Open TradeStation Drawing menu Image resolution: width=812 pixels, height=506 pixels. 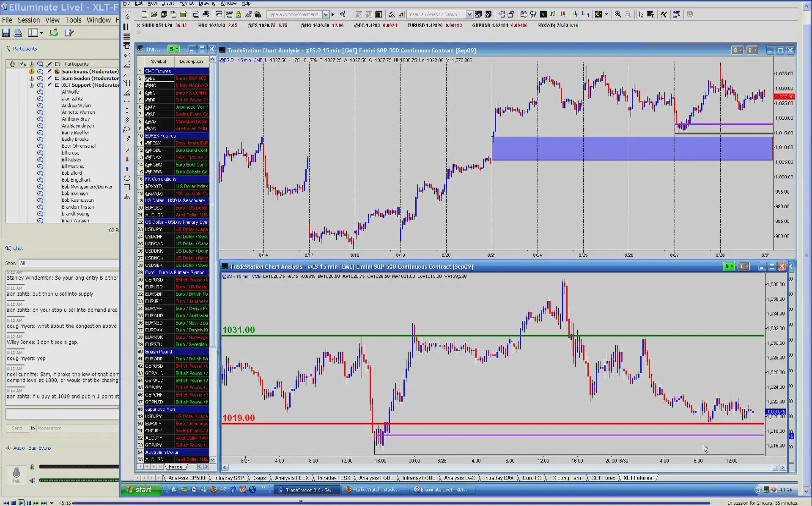pyautogui.click(x=207, y=3)
